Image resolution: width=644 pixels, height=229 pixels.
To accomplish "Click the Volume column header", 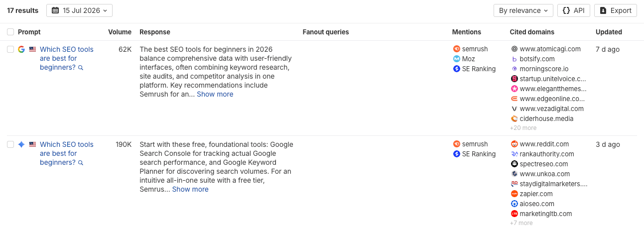I will click(120, 32).
